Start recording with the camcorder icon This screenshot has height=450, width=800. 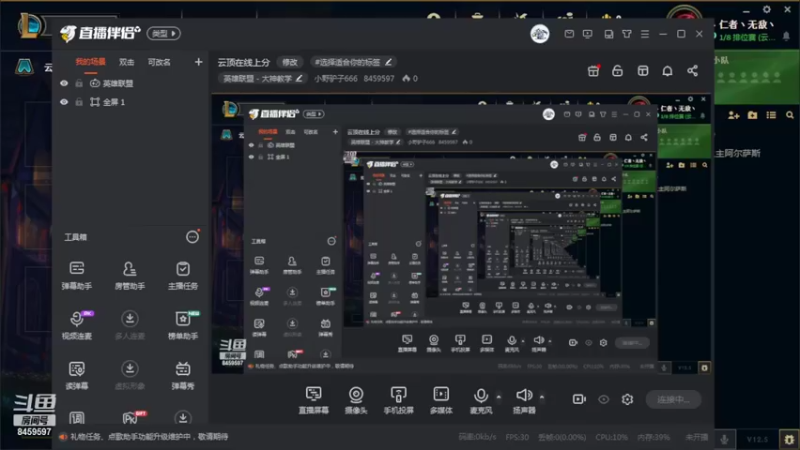click(579, 399)
